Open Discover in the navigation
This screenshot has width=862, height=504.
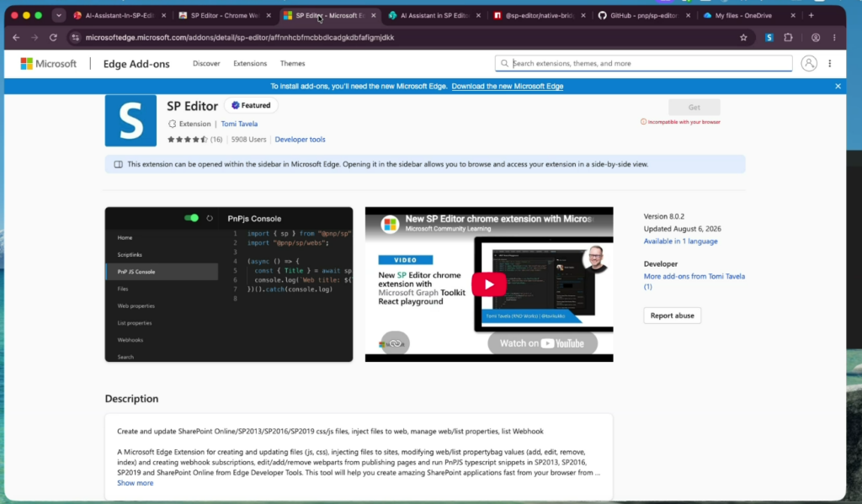[206, 63]
